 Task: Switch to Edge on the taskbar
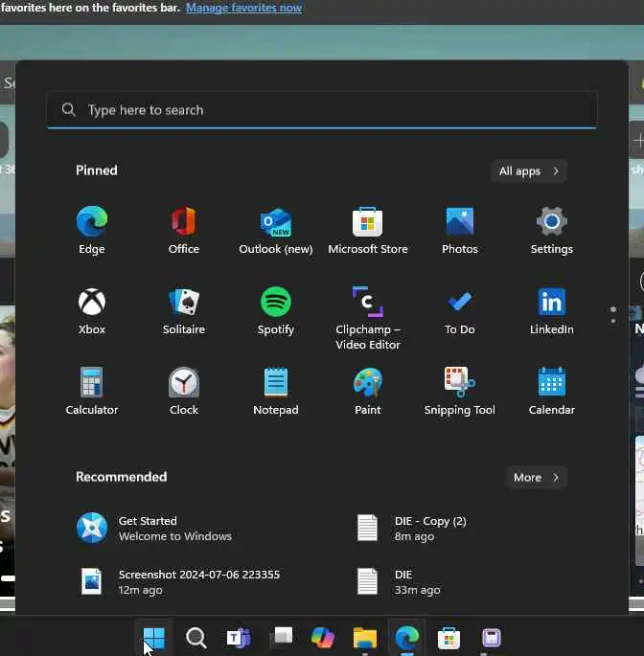pos(407,638)
